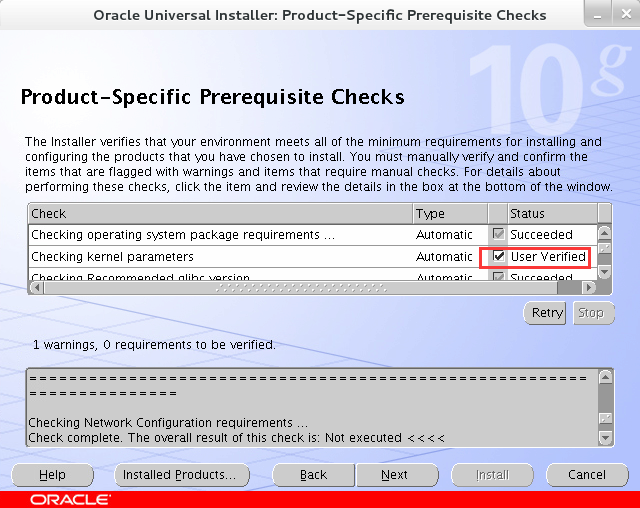Click the Help button
Viewport: 640px width, 508px height.
52,475
